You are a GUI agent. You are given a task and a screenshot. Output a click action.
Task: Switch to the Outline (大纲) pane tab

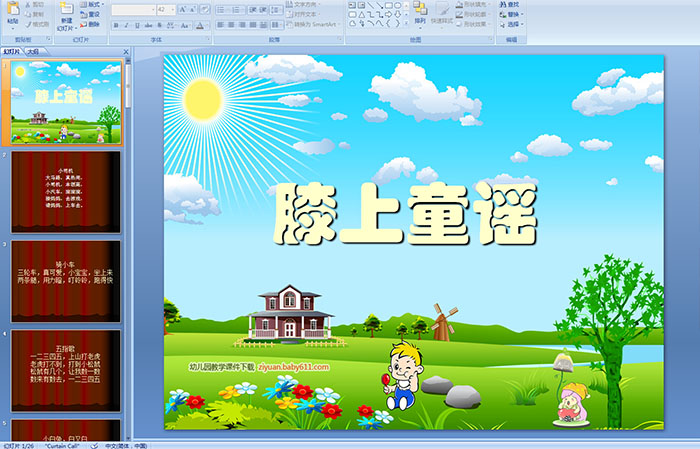33,52
